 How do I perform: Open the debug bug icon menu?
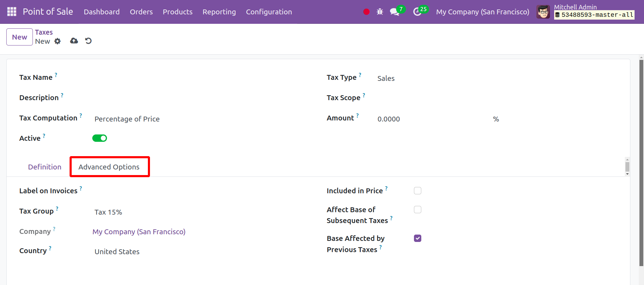pos(380,12)
